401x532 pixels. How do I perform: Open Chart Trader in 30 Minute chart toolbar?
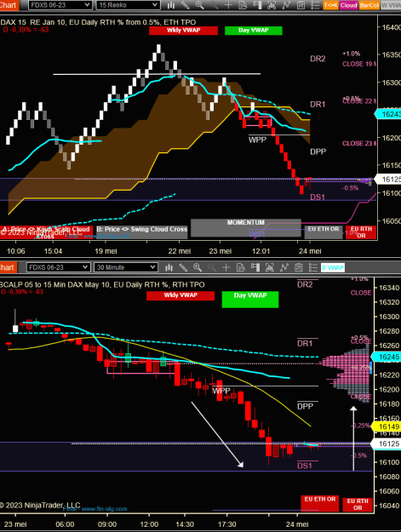coord(255,267)
